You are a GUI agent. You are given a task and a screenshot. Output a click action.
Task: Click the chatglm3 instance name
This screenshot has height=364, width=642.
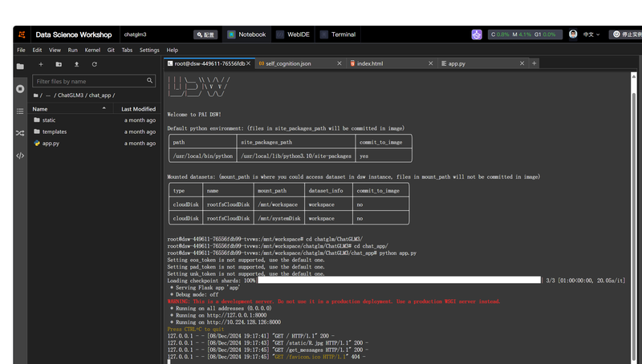[135, 34]
